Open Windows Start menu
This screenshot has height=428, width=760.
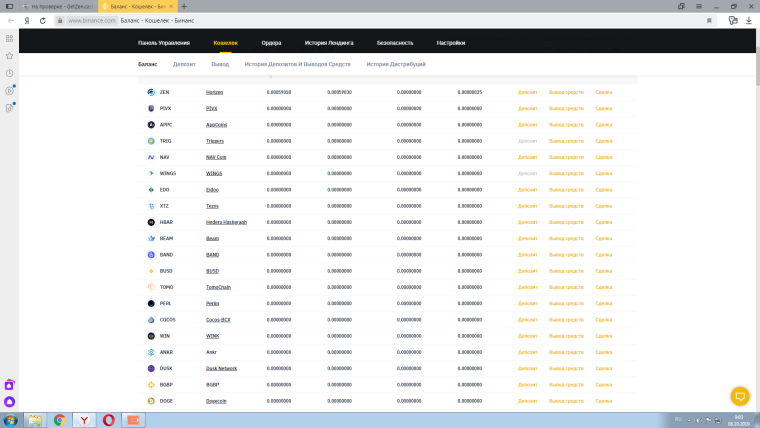click(x=11, y=420)
